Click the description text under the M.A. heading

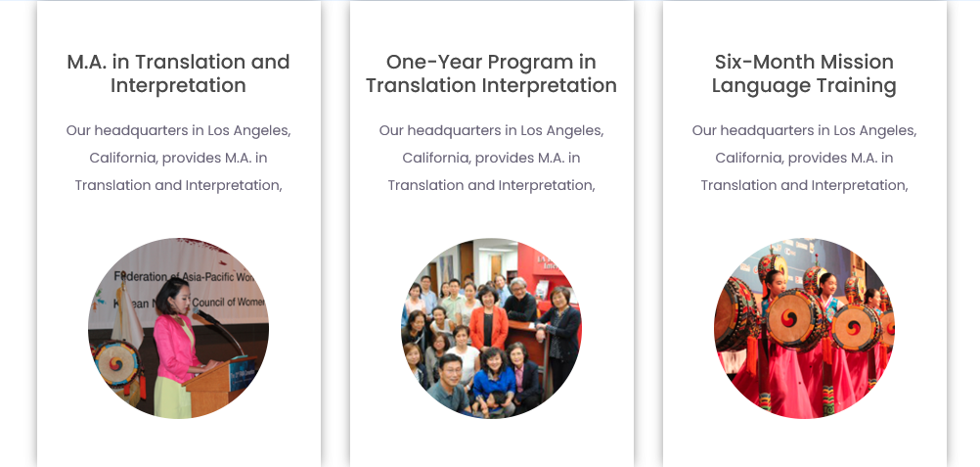(x=178, y=158)
